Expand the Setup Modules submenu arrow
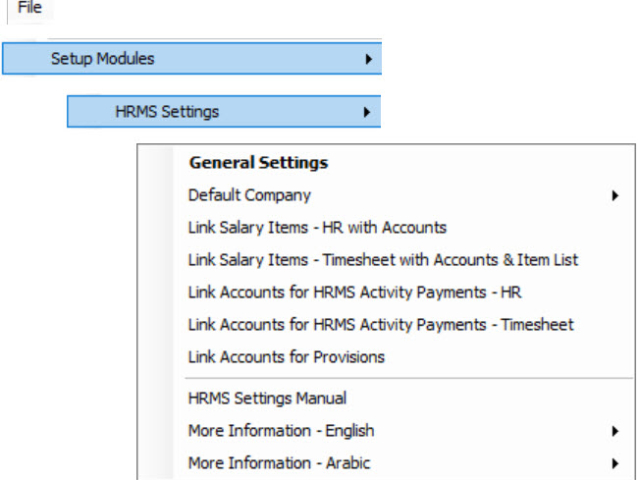The image size is (640, 480). 369,59
